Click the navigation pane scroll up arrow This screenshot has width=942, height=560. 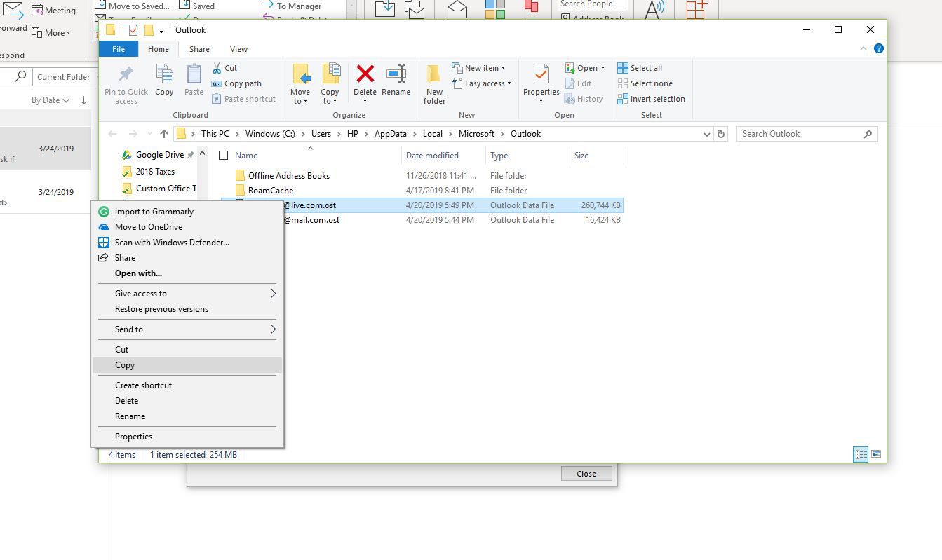point(203,153)
